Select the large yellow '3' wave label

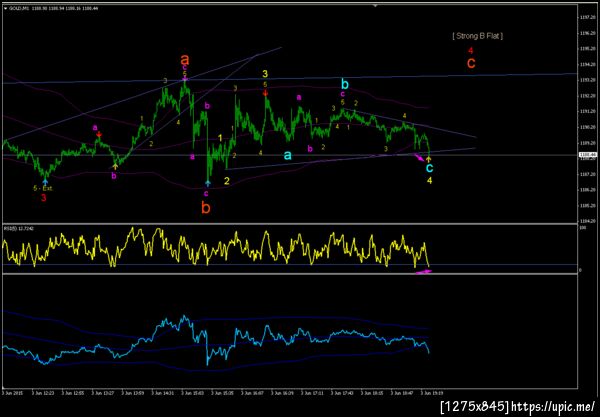[265, 74]
